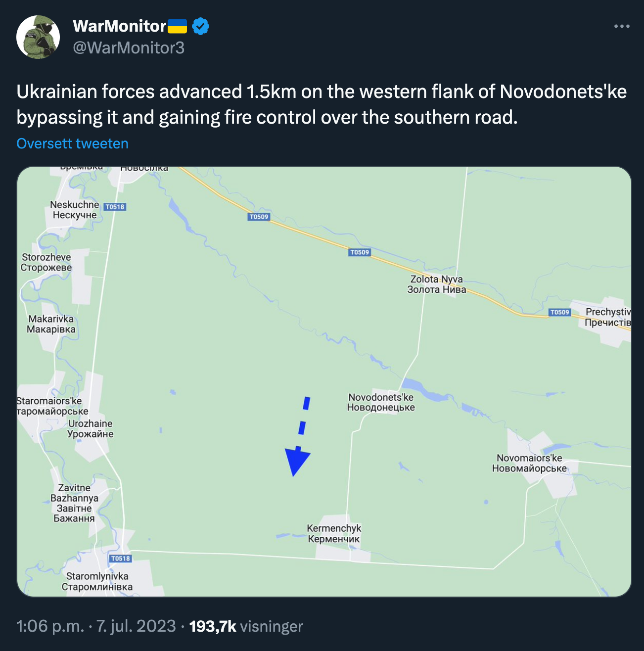Click the Kermenchyk label on the map
Screen dimensions: 644x651
[334, 533]
